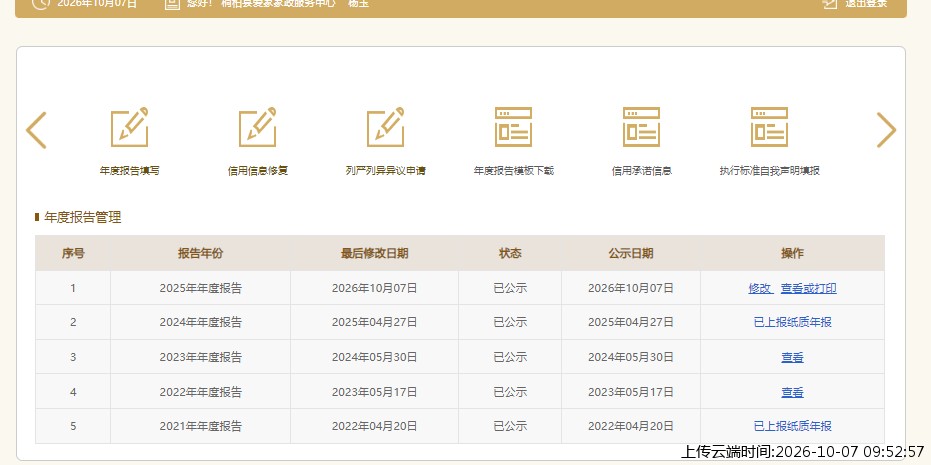Click 查看 link for 2022 annual report
This screenshot has height=465, width=931.
[x=793, y=393]
